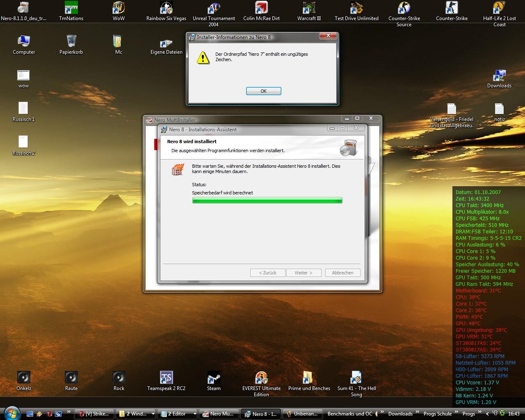Screen dimensions: 525x420
Task: Select the Unreal Tournament 2004 shortcut
Action: point(214,14)
